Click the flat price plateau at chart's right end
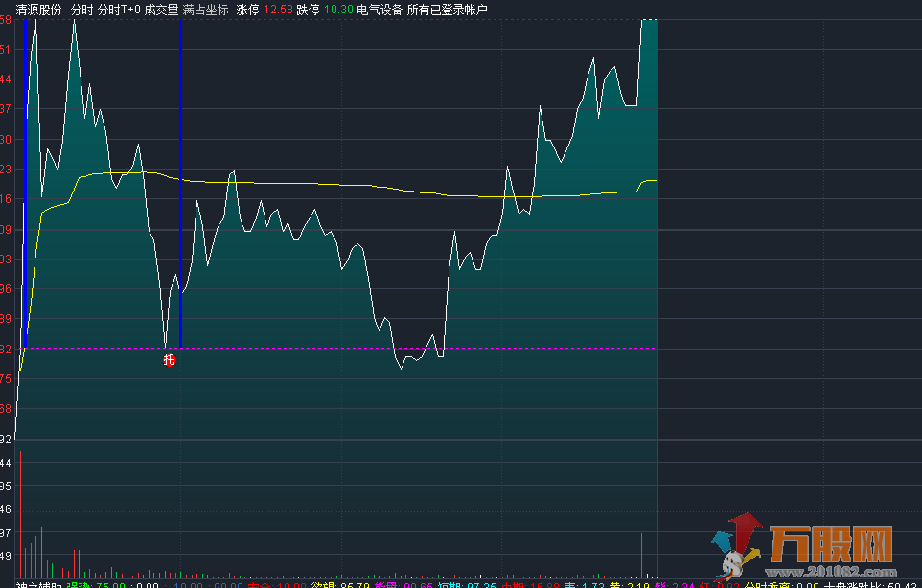The width and height of the screenshot is (922, 588). pos(649,20)
